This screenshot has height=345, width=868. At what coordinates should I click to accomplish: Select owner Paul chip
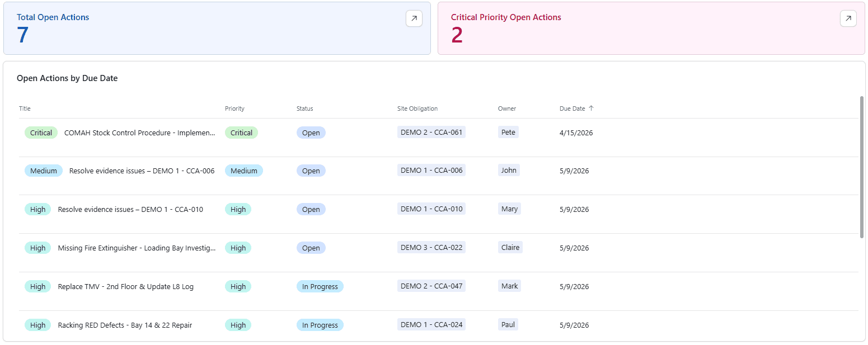coord(508,324)
